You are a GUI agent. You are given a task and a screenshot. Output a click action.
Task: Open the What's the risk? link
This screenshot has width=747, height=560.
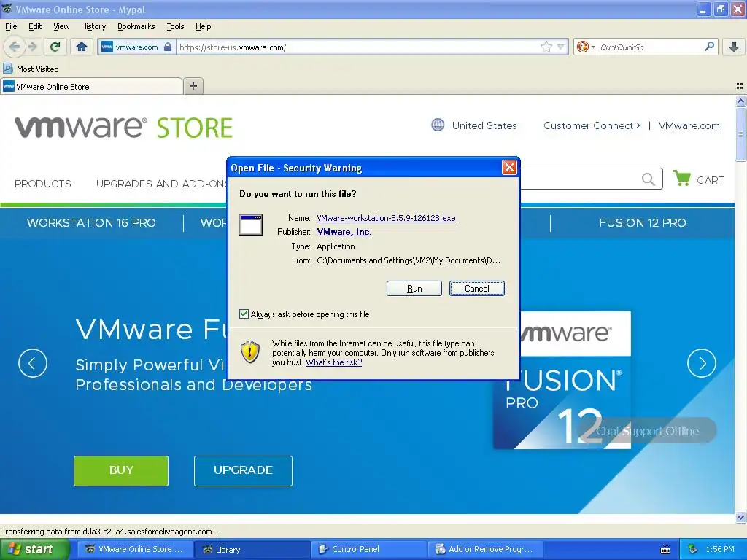point(333,362)
